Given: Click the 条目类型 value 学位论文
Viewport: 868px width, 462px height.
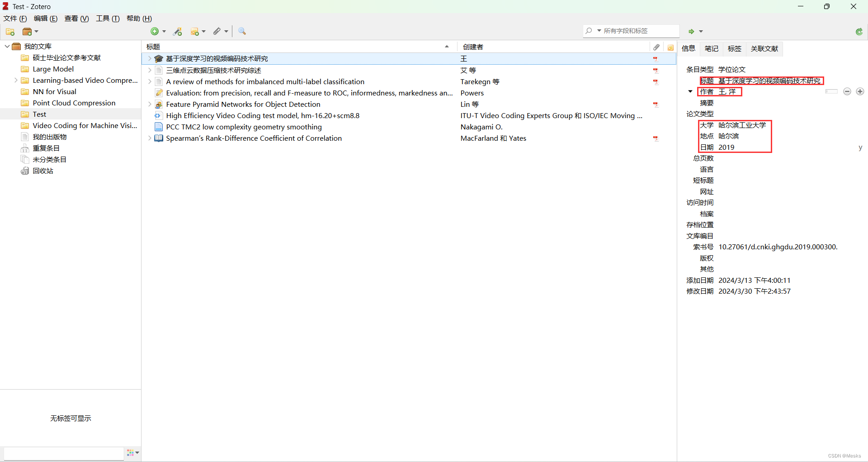Looking at the screenshot, I should (x=732, y=70).
